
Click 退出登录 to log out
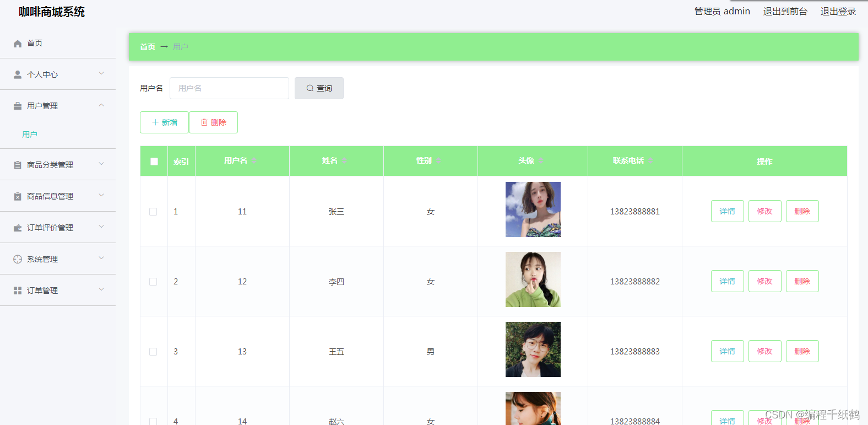pyautogui.click(x=838, y=12)
